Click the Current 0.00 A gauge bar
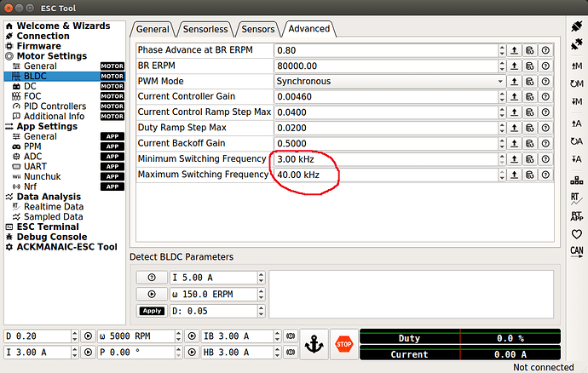 pyautogui.click(x=460, y=353)
